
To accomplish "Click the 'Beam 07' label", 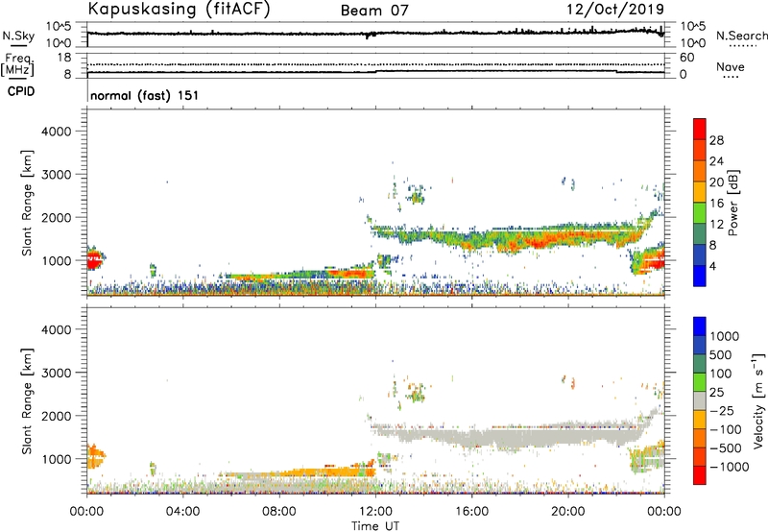I will point(374,11).
